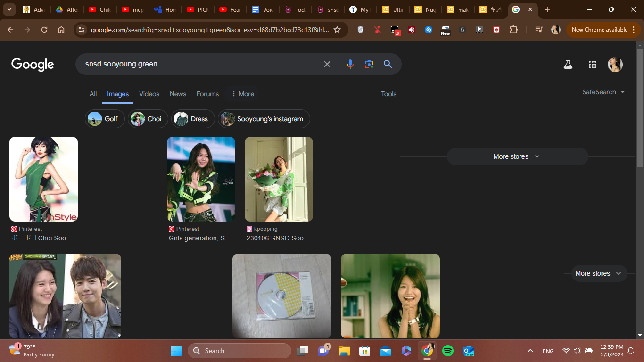The image size is (644, 362).
Task: Click the red volume speaker extension
Action: [412, 30]
